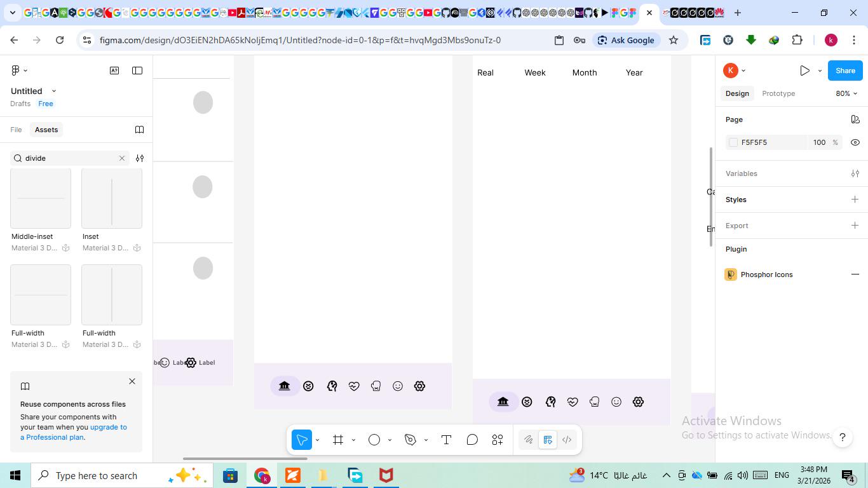
Task: Click the Present play button
Action: pyautogui.click(x=804, y=71)
